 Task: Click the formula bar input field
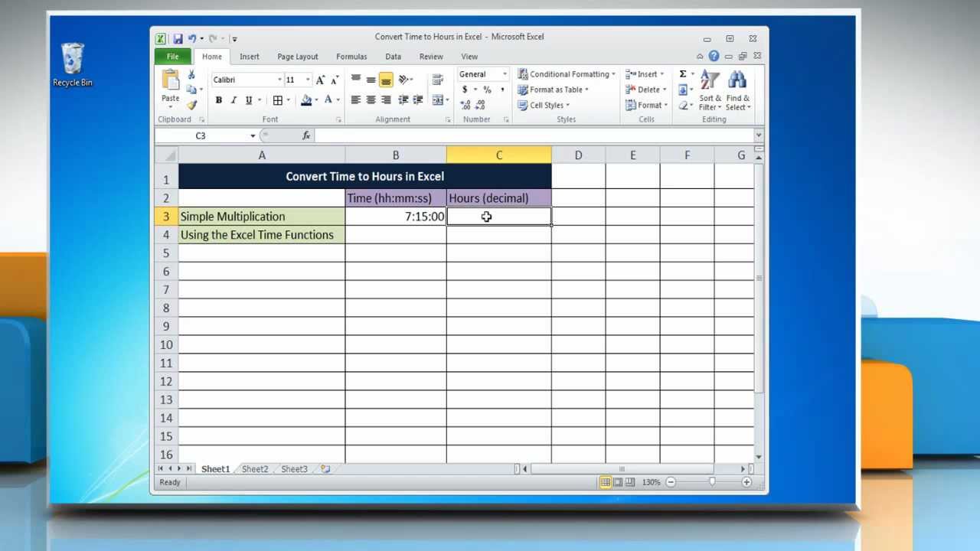point(534,135)
